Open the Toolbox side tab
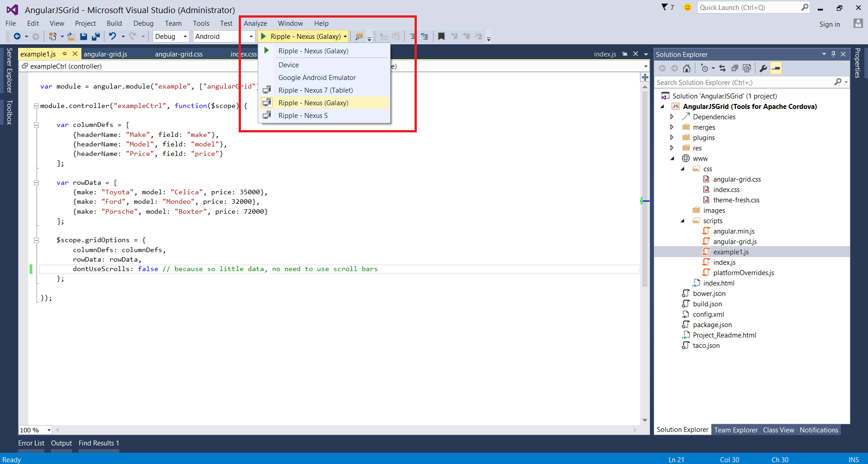Screen dimensions: 868x464 [9, 112]
